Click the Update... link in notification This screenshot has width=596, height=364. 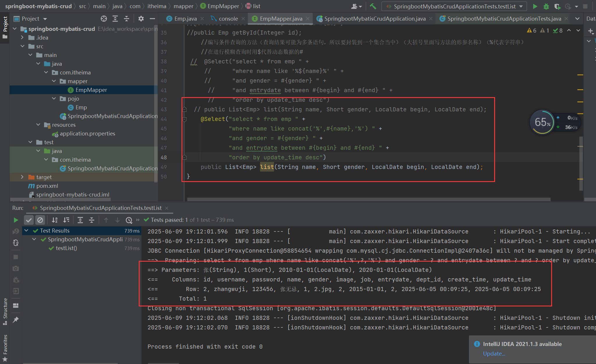coord(494,354)
